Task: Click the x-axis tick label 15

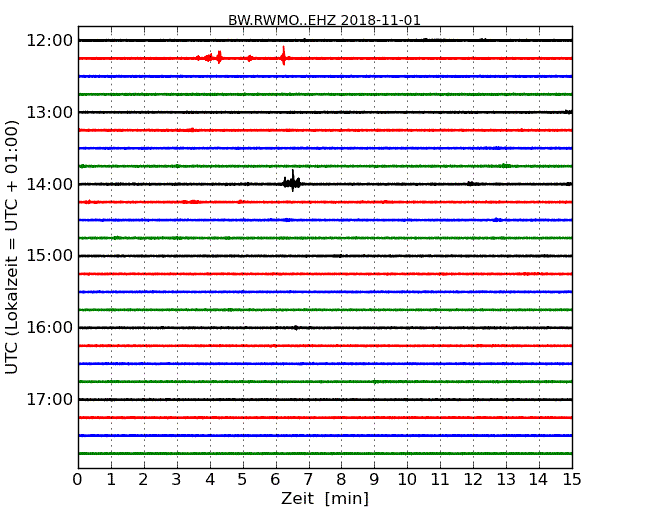Action: (x=572, y=480)
